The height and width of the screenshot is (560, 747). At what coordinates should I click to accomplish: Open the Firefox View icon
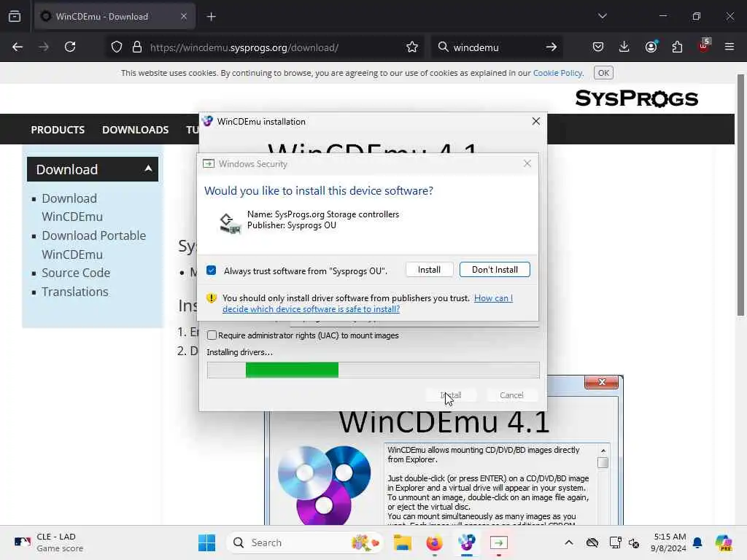point(15,16)
